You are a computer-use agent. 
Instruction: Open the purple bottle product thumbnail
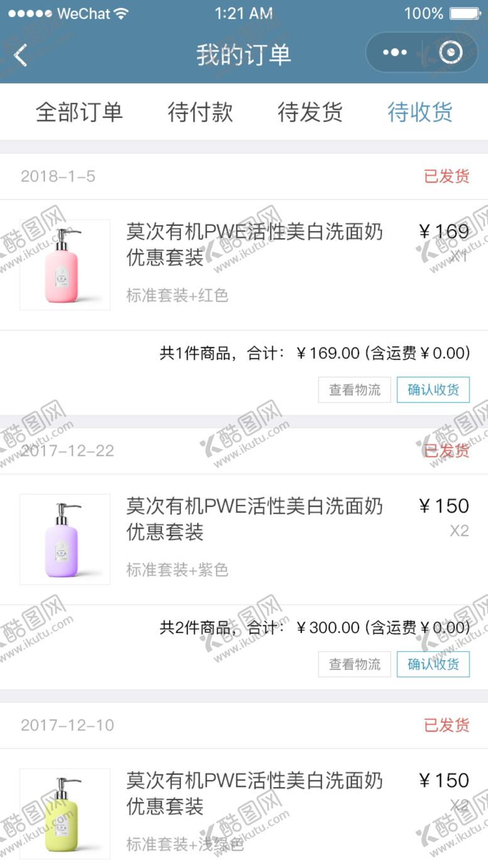coord(65,540)
